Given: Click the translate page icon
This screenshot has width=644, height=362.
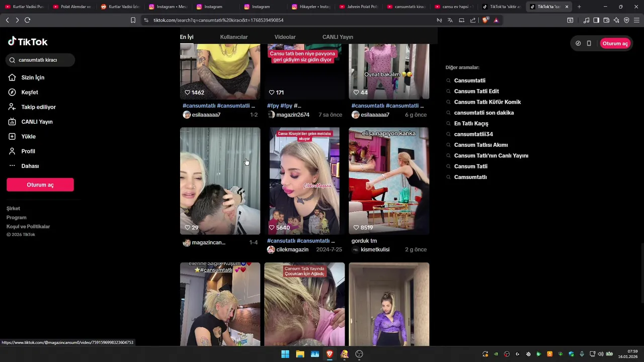Looking at the screenshot, I should pyautogui.click(x=450, y=20).
